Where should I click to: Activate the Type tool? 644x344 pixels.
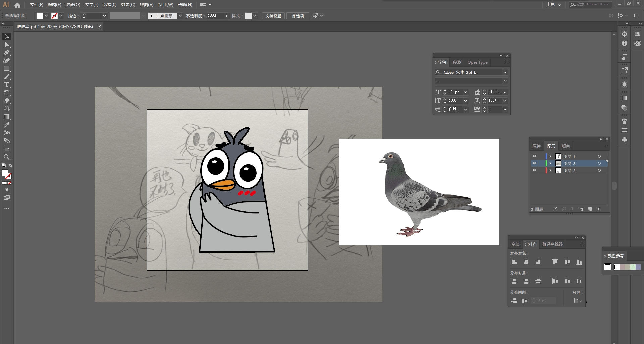tap(7, 85)
